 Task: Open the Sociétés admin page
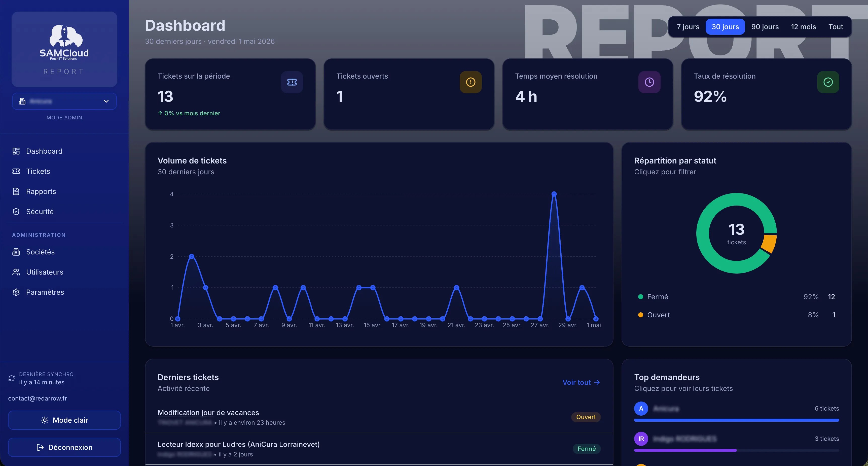tap(64, 252)
